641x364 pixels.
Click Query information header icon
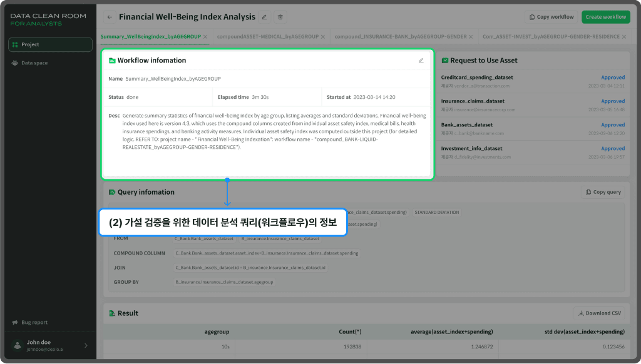[x=112, y=193]
